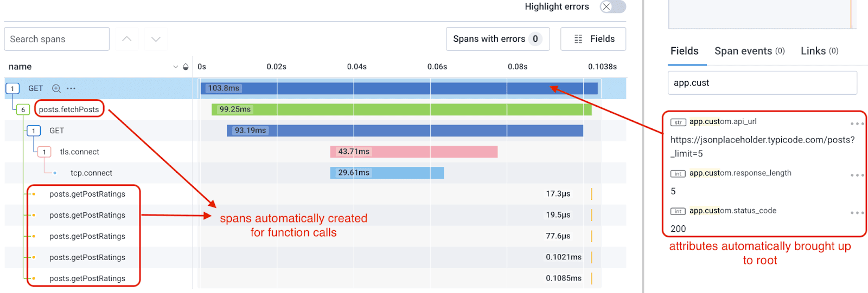Open the root GET span's three-dot menu
Viewport: 868px width, 293px height.
point(71,88)
